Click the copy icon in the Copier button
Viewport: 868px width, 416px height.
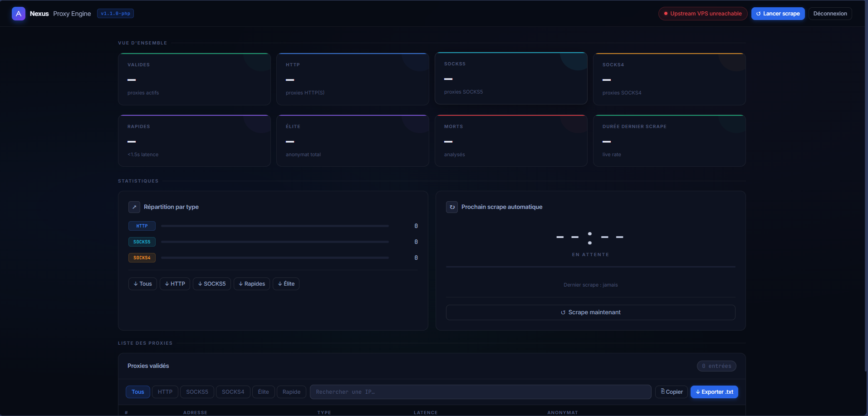663,391
